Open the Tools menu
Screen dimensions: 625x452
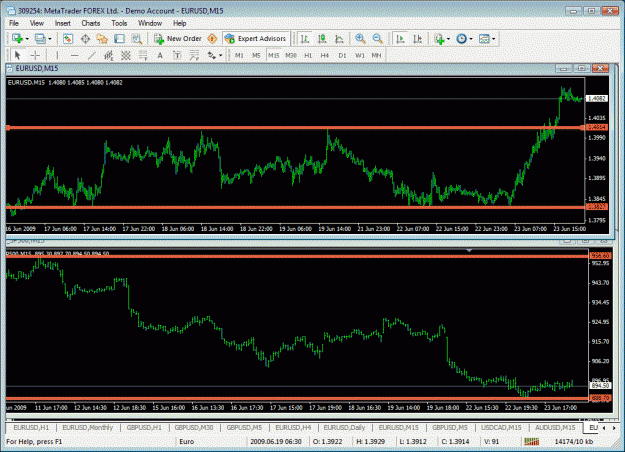119,23
